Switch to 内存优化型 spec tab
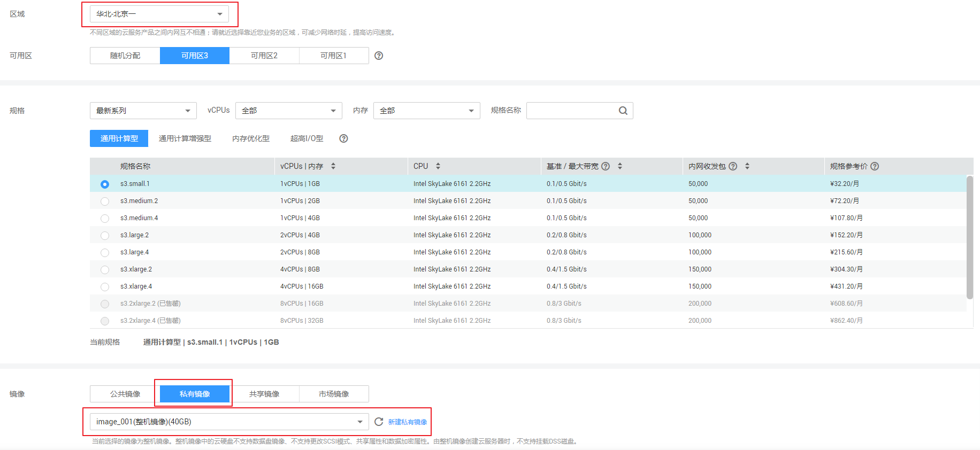Image resolution: width=980 pixels, height=450 pixels. click(x=251, y=138)
